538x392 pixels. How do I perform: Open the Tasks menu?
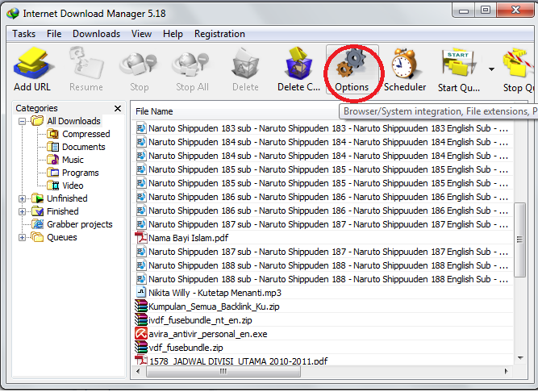23,34
